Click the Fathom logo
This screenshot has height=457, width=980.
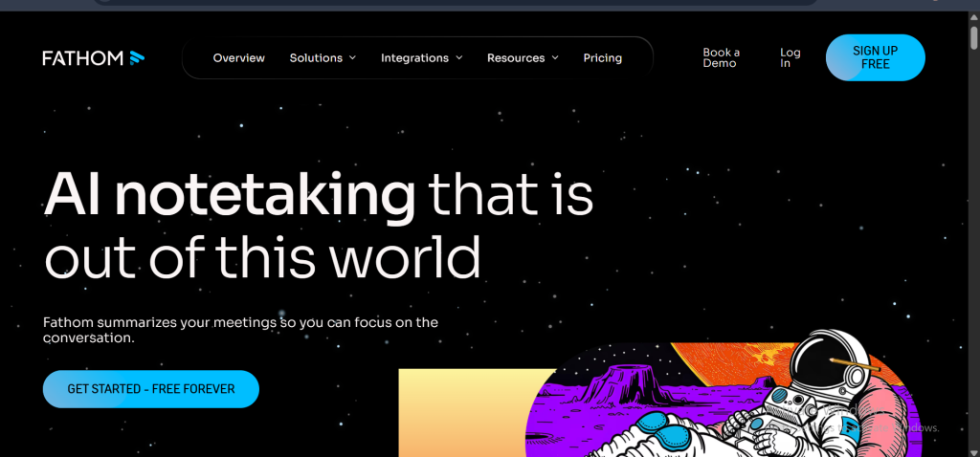click(x=94, y=58)
